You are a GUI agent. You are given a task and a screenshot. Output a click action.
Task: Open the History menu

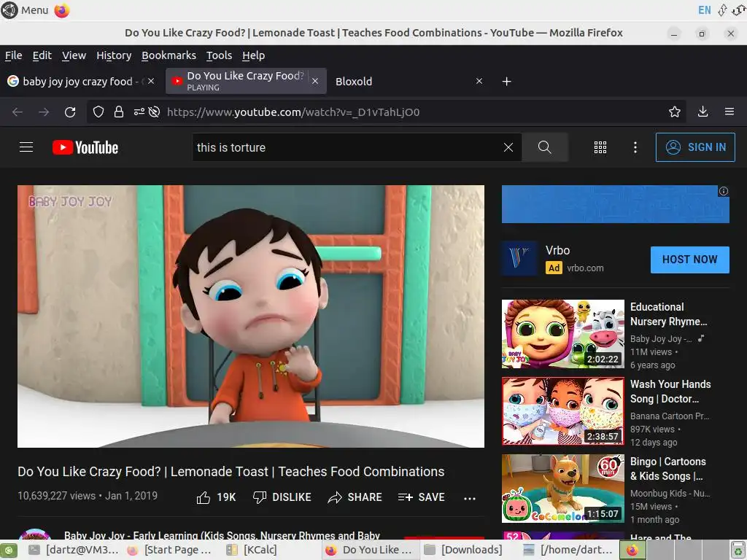tap(114, 55)
